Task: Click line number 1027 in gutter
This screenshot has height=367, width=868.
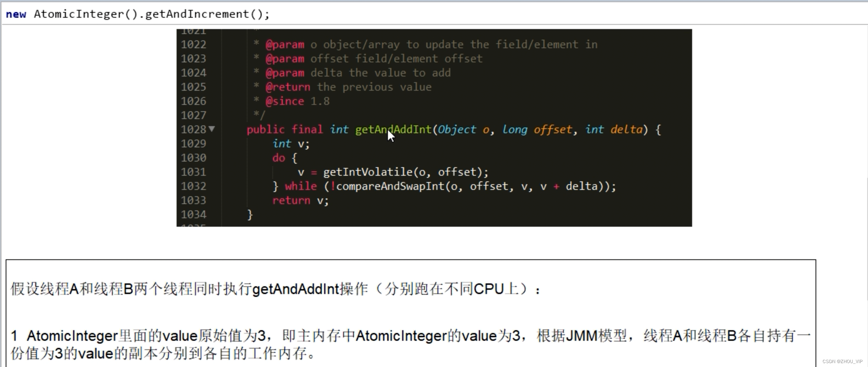Action: pyautogui.click(x=194, y=115)
